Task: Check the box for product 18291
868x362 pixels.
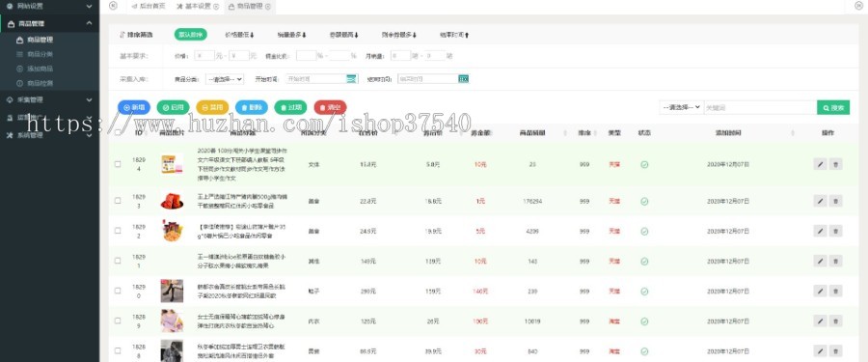Action: pyautogui.click(x=118, y=261)
